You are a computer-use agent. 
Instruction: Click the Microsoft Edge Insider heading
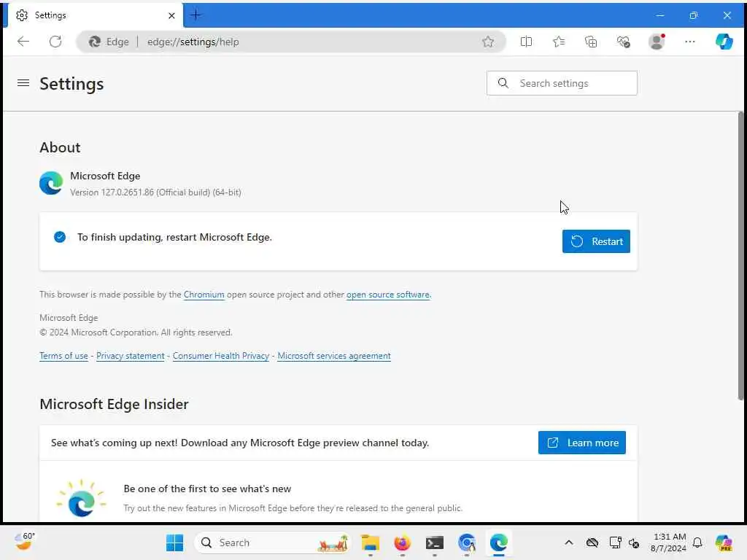click(x=115, y=404)
